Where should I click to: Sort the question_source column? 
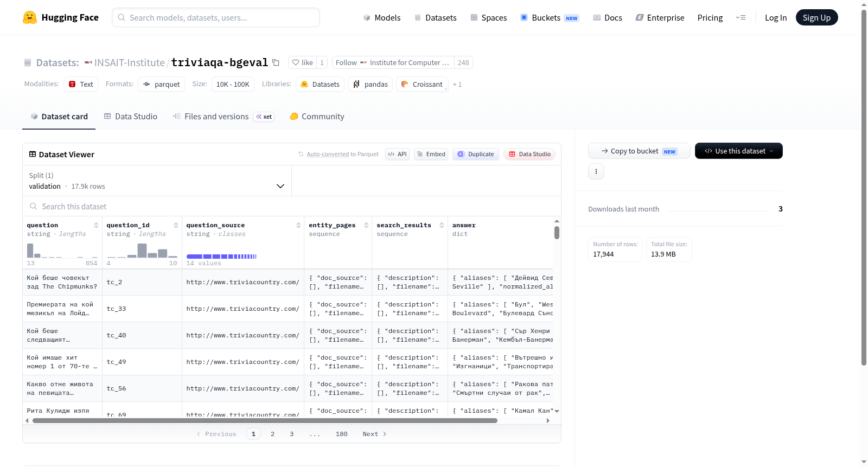298,225
